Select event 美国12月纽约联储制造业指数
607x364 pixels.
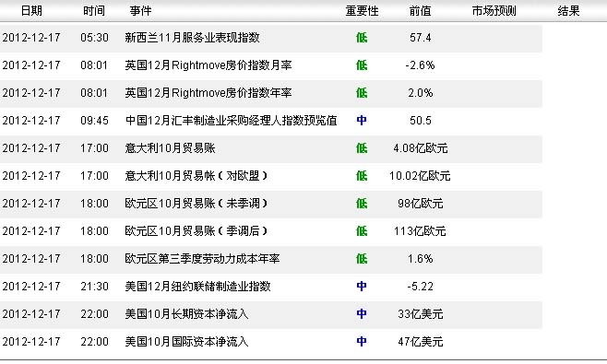tap(197, 287)
